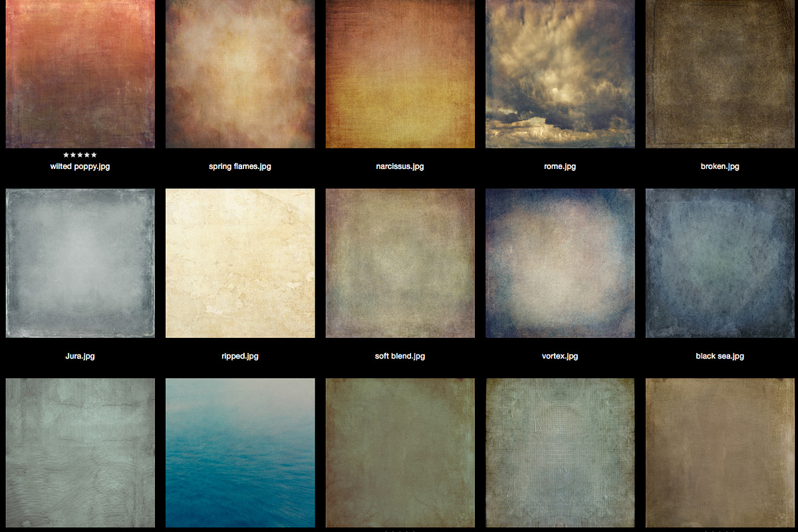Click the 'black sea.jpg' file name label

tap(720, 356)
